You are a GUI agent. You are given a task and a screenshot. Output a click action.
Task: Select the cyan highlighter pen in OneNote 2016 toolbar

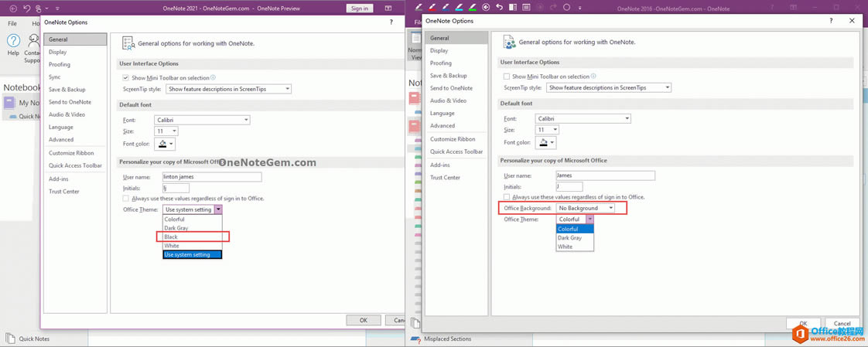pos(459,7)
